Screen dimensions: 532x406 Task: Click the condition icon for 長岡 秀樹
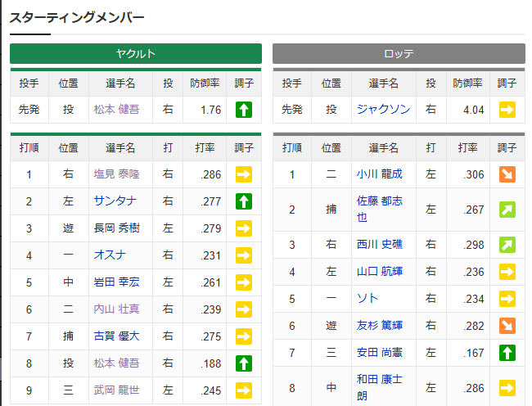tap(244, 228)
